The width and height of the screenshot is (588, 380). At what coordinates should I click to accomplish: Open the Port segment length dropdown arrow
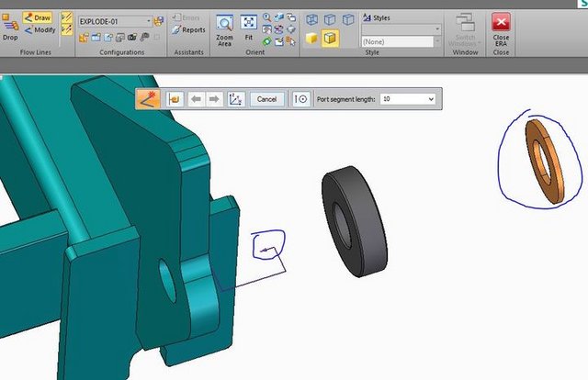click(431, 99)
